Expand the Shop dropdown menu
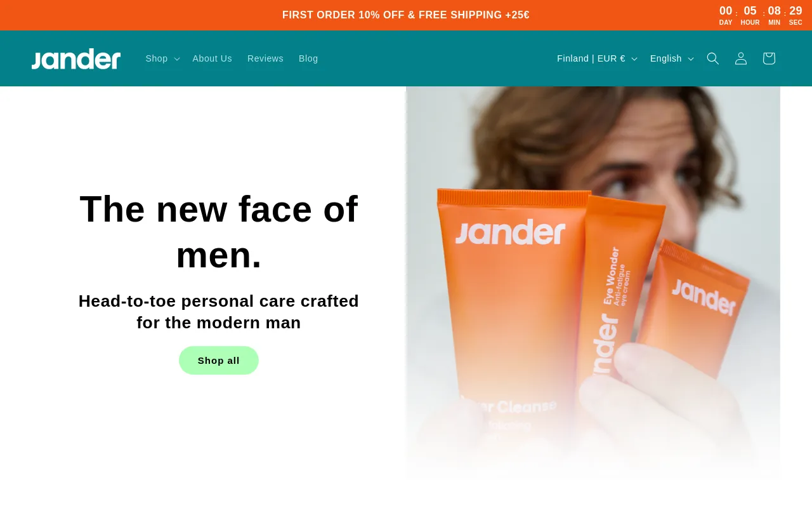 coord(162,58)
